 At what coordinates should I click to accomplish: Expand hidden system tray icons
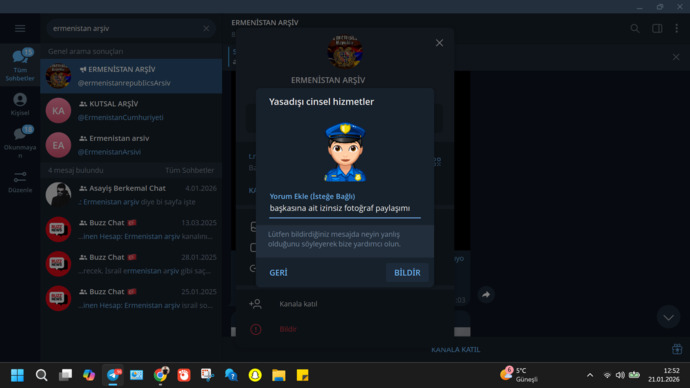(590, 375)
